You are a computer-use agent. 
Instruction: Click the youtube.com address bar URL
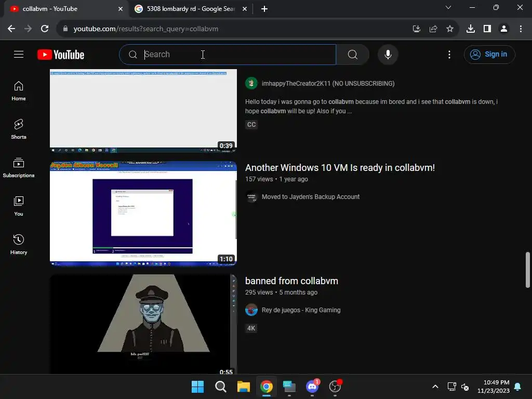[146, 29]
